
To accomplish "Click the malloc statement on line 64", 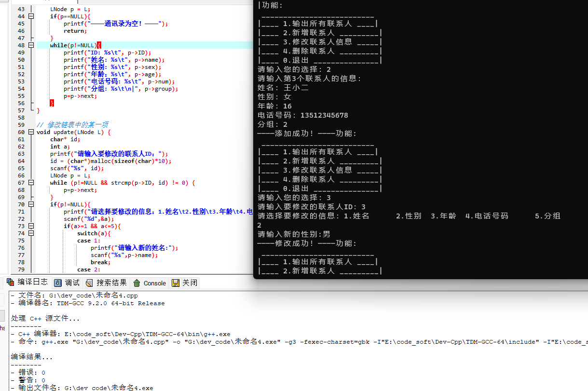I will 110,161.
